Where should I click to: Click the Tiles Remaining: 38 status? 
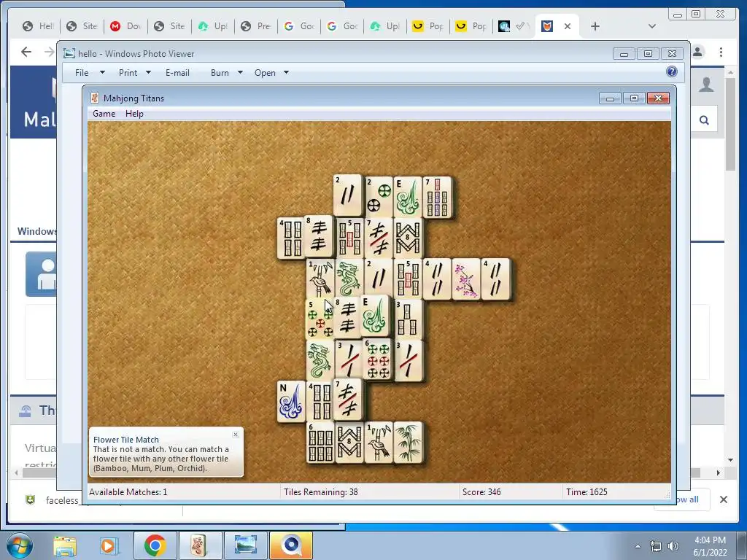321,492
